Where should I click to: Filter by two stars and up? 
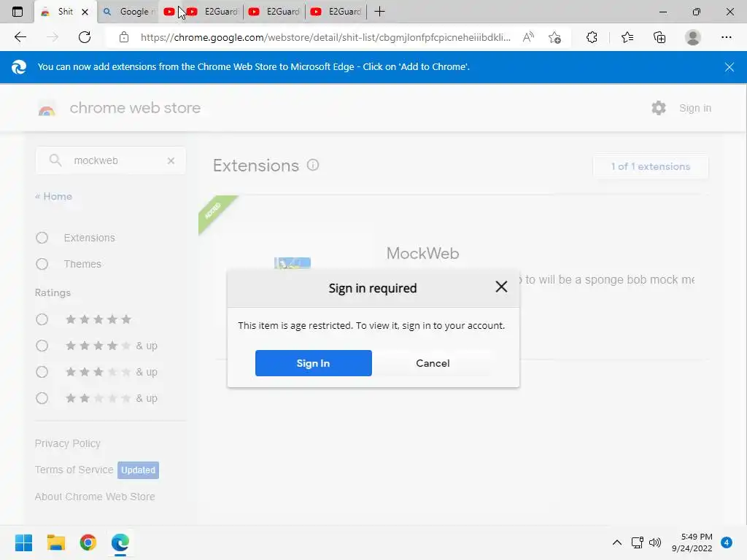(x=42, y=398)
